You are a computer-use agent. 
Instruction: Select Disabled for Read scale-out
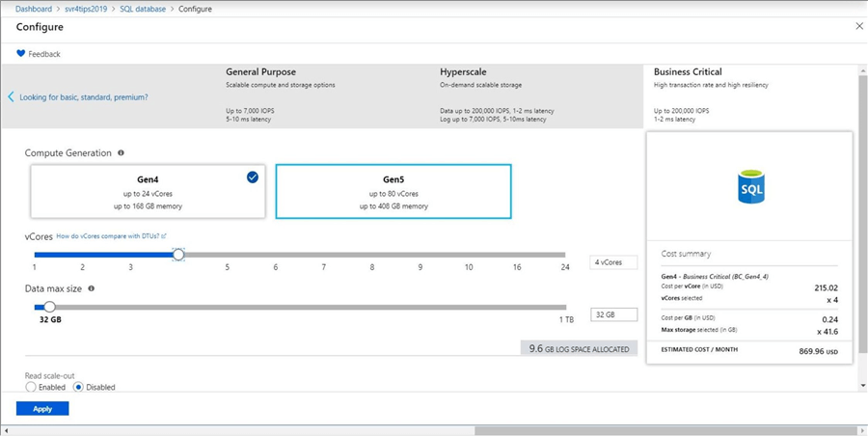click(x=79, y=387)
